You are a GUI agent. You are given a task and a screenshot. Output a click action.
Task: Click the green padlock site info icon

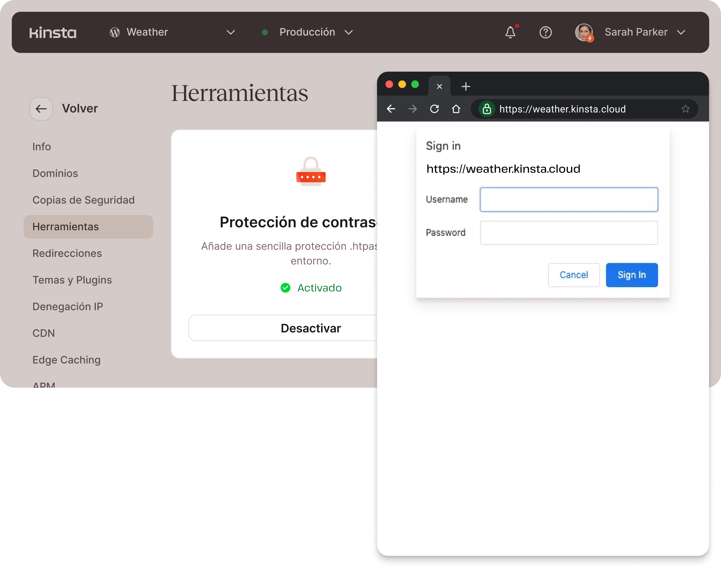click(487, 109)
